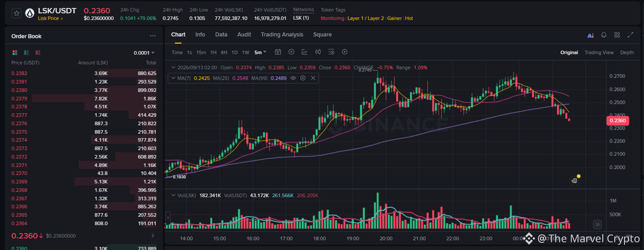Hide the MA indicator with eye icon
The image size is (644, 250).
point(293,78)
